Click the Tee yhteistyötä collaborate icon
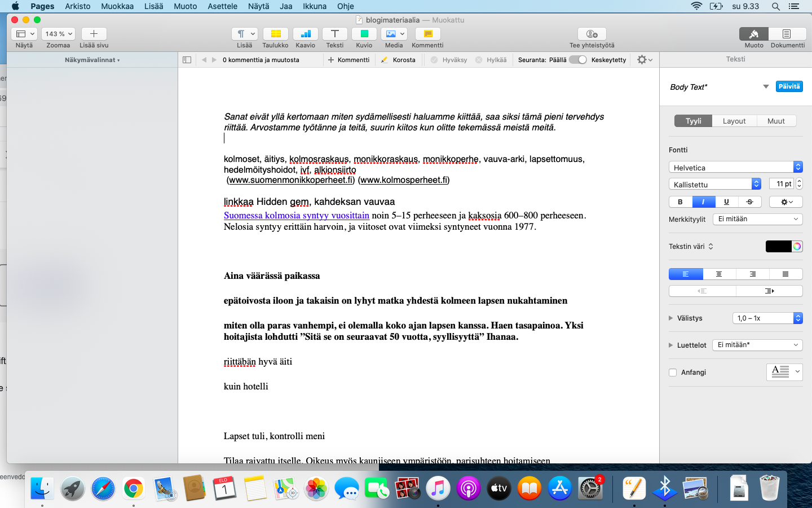This screenshot has height=508, width=812. pyautogui.click(x=592, y=34)
